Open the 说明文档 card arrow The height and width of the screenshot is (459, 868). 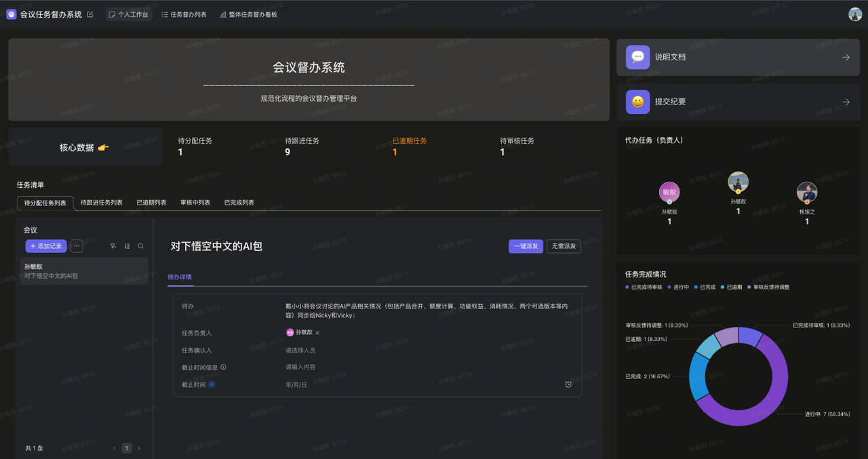[x=846, y=58]
